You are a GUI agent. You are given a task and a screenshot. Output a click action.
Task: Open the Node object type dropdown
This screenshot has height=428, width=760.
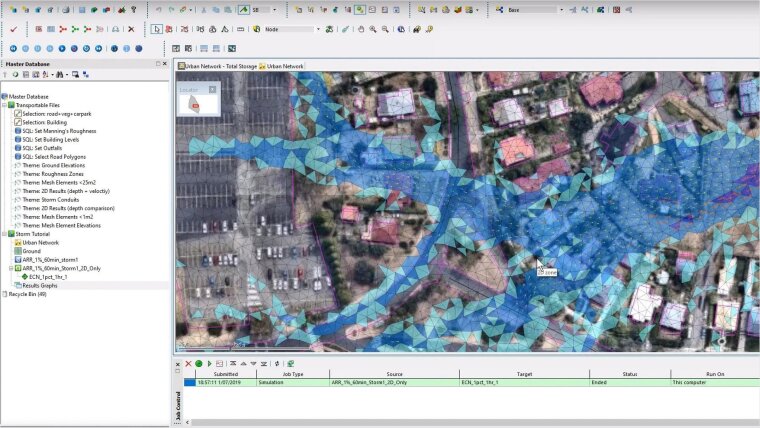pos(318,29)
